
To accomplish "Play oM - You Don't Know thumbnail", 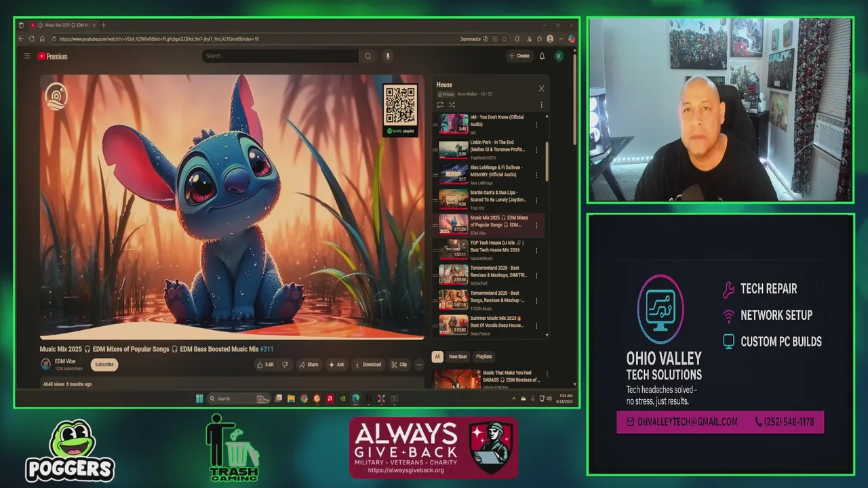I will click(453, 124).
